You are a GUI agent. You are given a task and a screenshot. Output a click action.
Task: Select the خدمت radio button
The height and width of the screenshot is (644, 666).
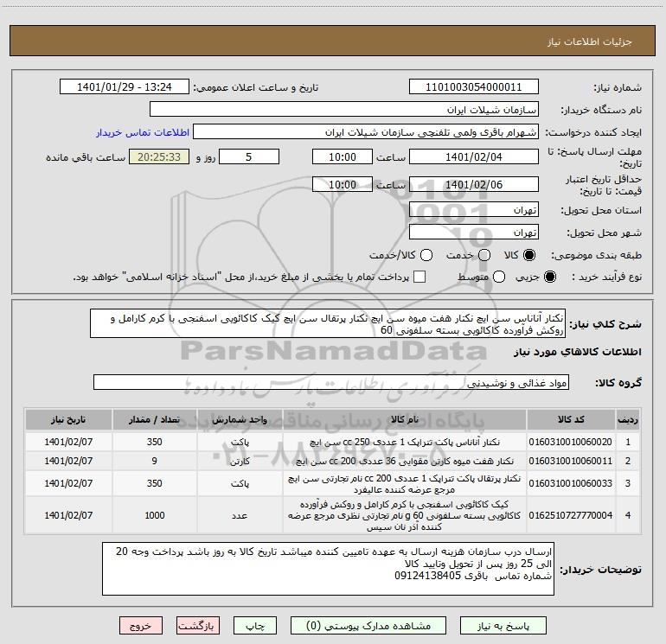[484, 255]
